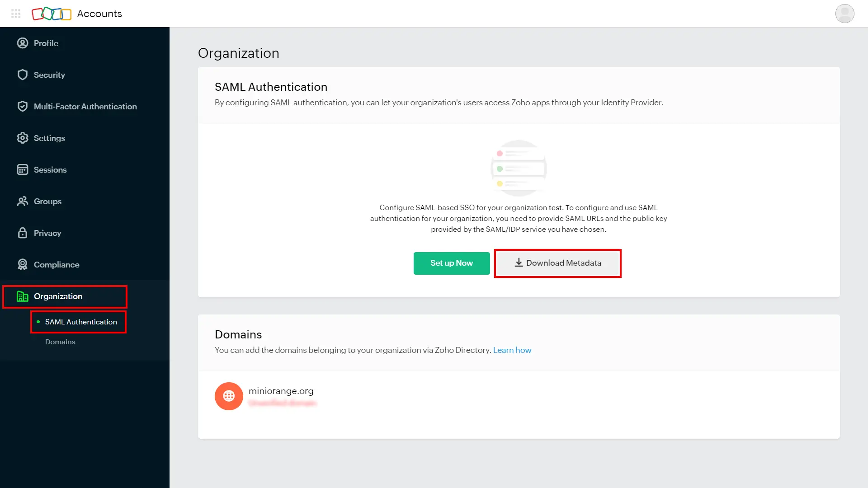Click Learn how hyperlink in Domains
868x488 pixels.
pos(512,349)
